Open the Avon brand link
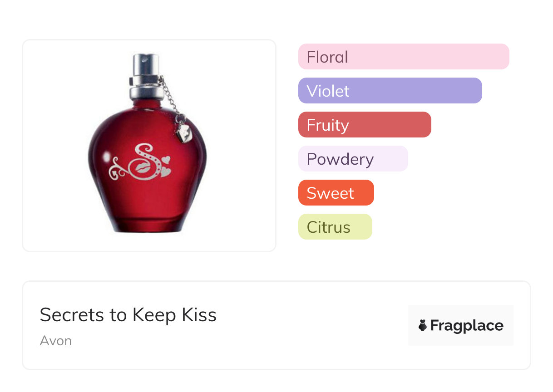The width and height of the screenshot is (553, 392). [x=55, y=341]
